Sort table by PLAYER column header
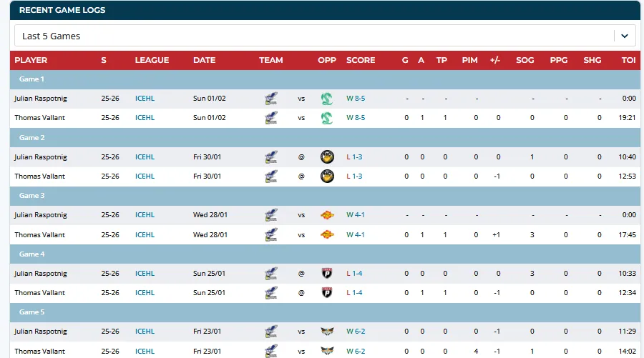This screenshot has height=358, width=644. coord(31,60)
